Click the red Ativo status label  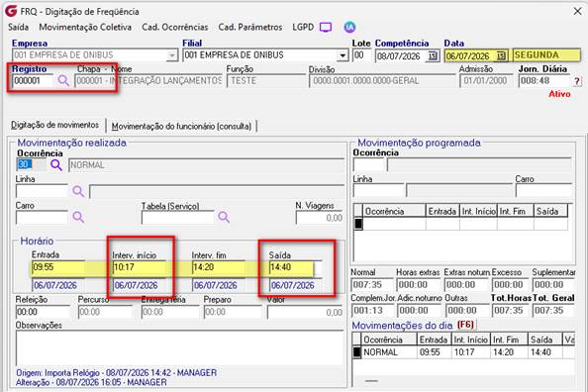(559, 94)
